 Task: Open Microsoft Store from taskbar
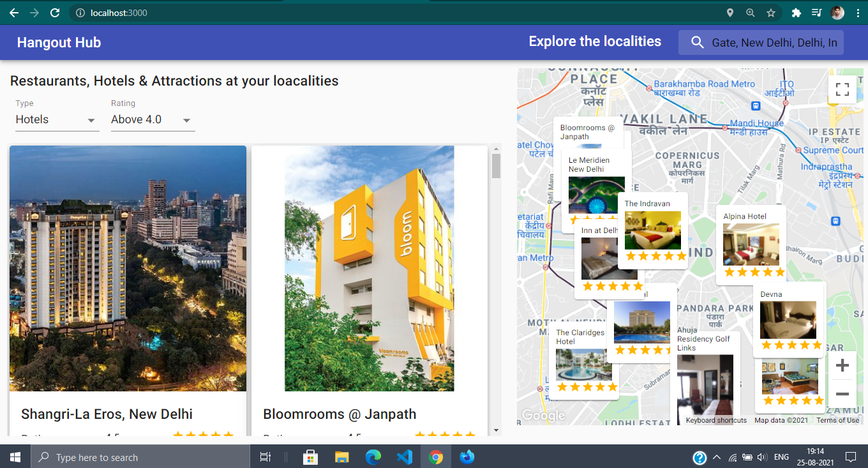pyautogui.click(x=311, y=457)
